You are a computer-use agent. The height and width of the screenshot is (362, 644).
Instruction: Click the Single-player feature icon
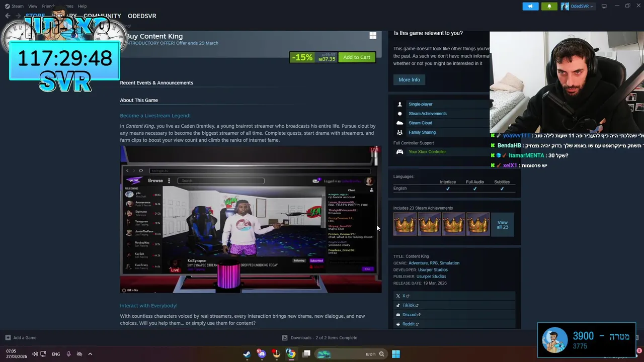coord(399,104)
